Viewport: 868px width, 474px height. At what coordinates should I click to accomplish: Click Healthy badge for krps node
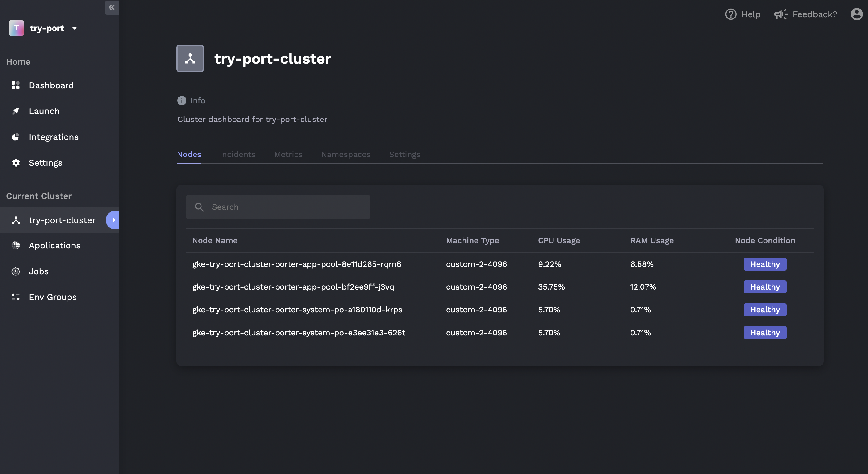pos(765,310)
